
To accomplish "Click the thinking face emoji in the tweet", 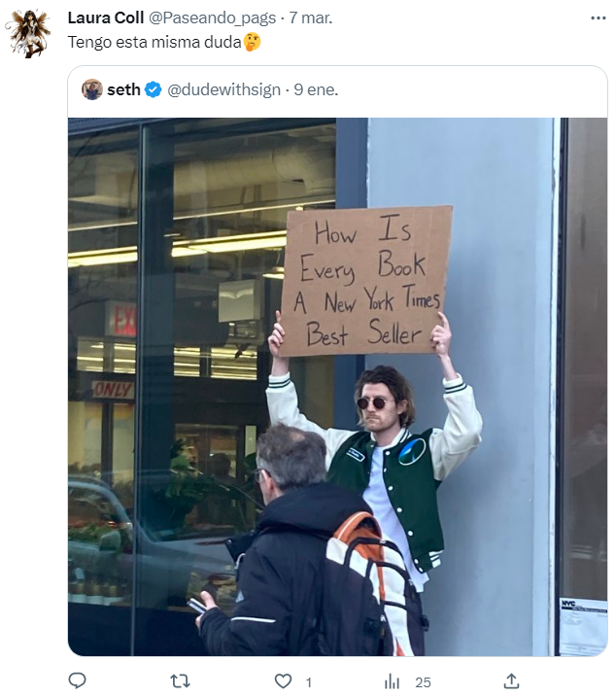I will pyautogui.click(x=252, y=42).
